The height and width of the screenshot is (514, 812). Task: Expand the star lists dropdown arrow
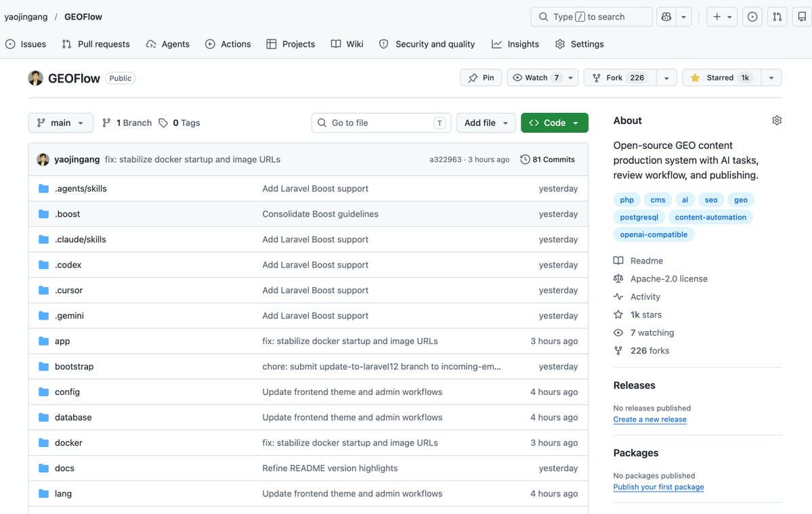tap(771, 78)
